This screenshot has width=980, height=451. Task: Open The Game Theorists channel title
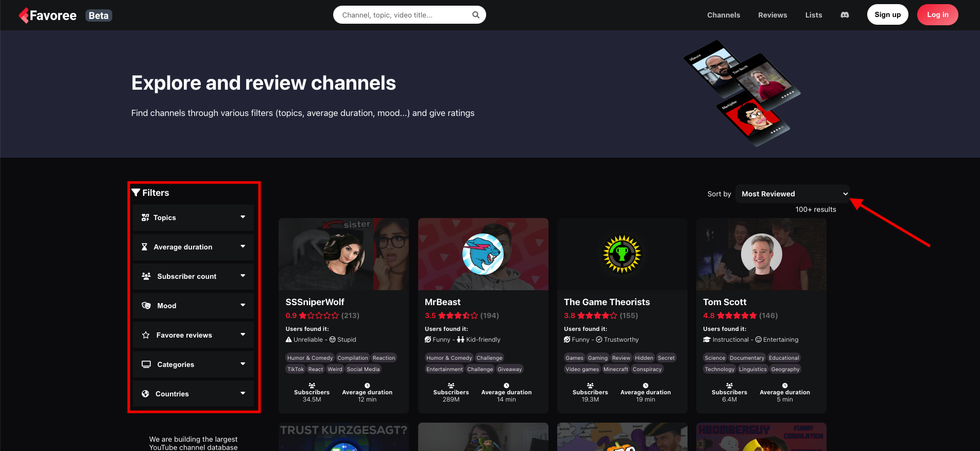click(x=607, y=302)
